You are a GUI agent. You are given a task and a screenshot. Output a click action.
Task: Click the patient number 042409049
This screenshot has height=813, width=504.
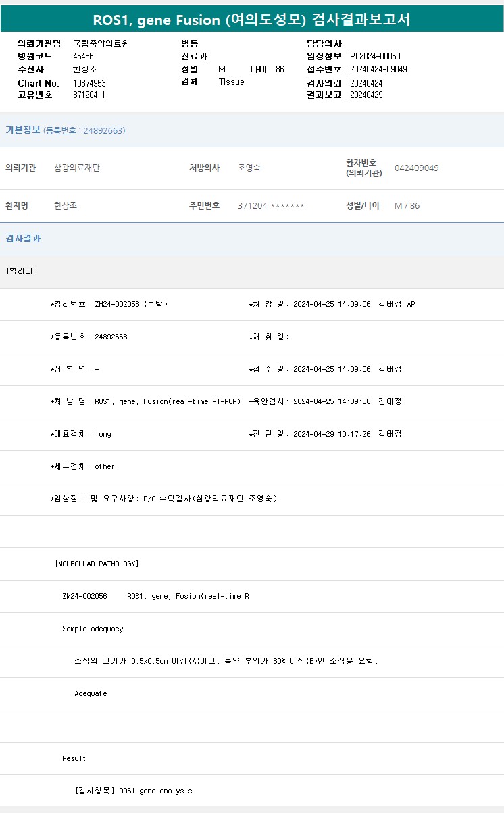point(416,168)
